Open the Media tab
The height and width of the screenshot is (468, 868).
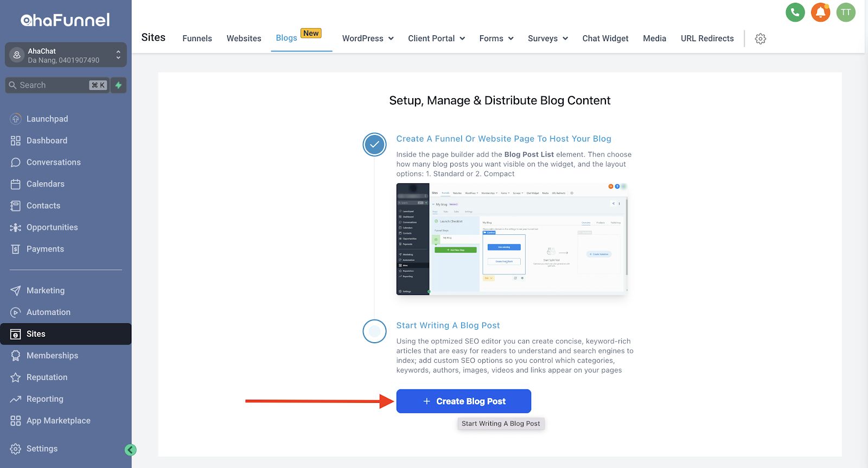654,39
